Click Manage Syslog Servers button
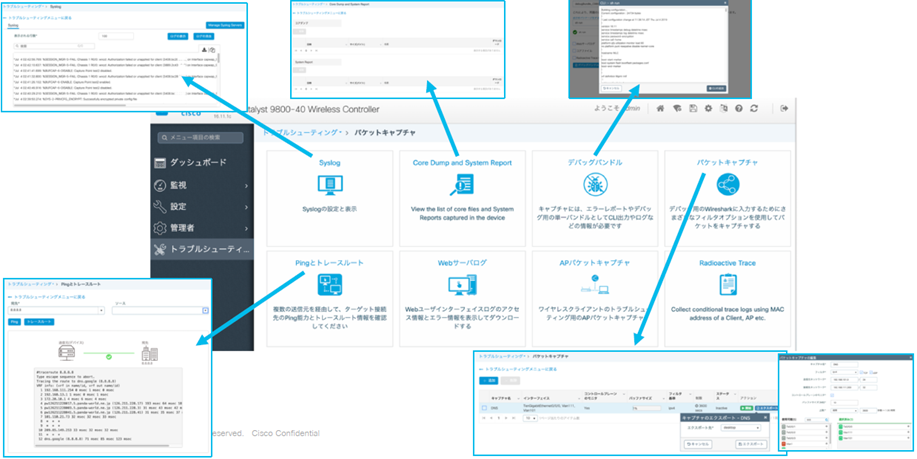 point(225,25)
